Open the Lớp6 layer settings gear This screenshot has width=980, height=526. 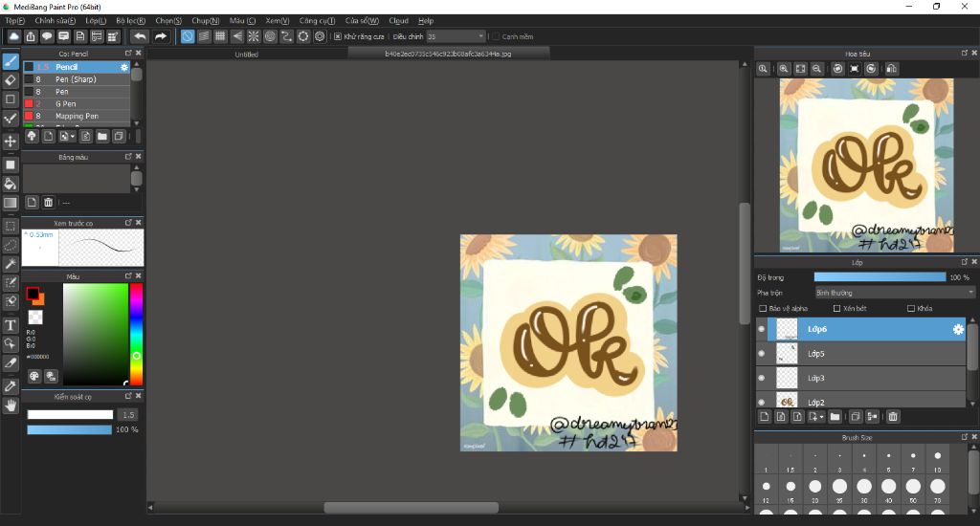tap(958, 329)
